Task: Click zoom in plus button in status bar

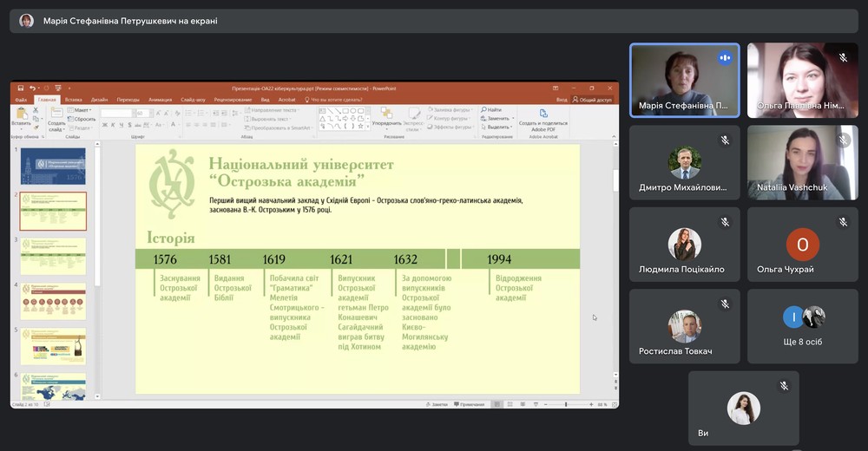Action: coord(591,404)
